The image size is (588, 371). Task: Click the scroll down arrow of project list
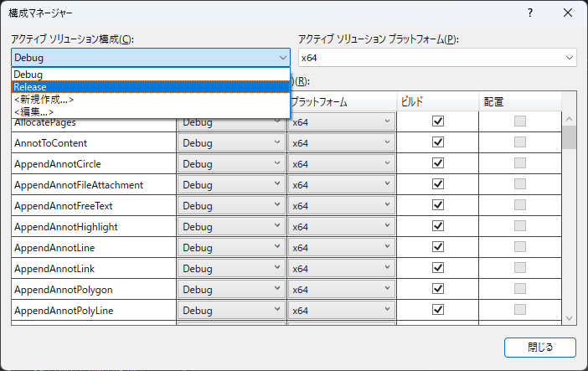pos(569,318)
